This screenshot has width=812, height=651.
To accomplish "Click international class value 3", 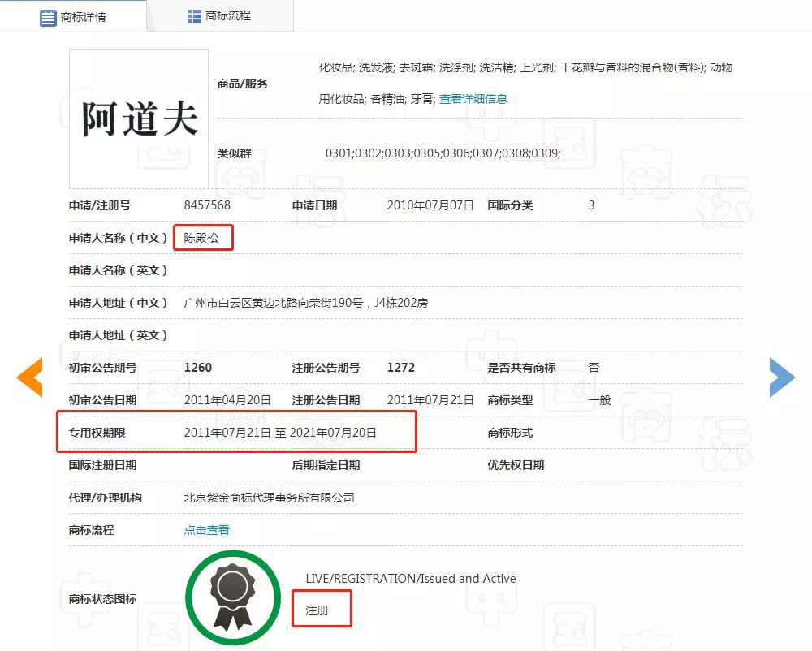I will pos(591,205).
